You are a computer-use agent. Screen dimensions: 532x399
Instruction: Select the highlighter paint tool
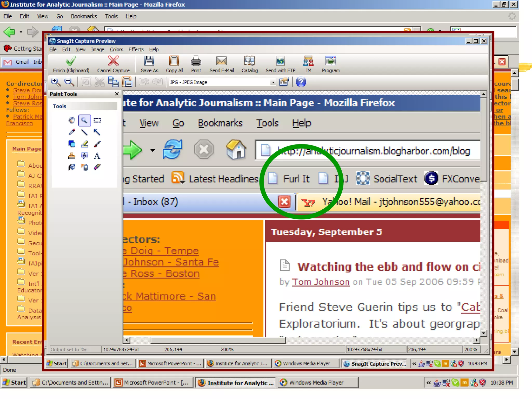tap(84, 144)
